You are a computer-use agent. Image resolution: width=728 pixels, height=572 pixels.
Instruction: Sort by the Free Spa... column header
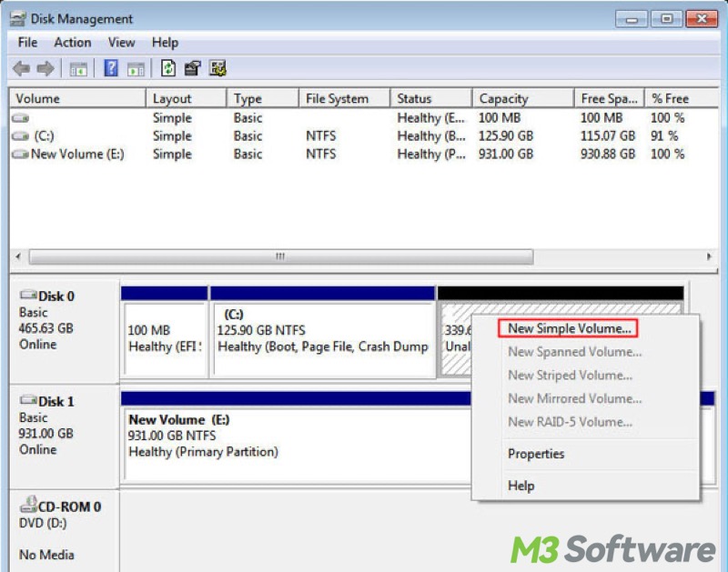pos(609,98)
